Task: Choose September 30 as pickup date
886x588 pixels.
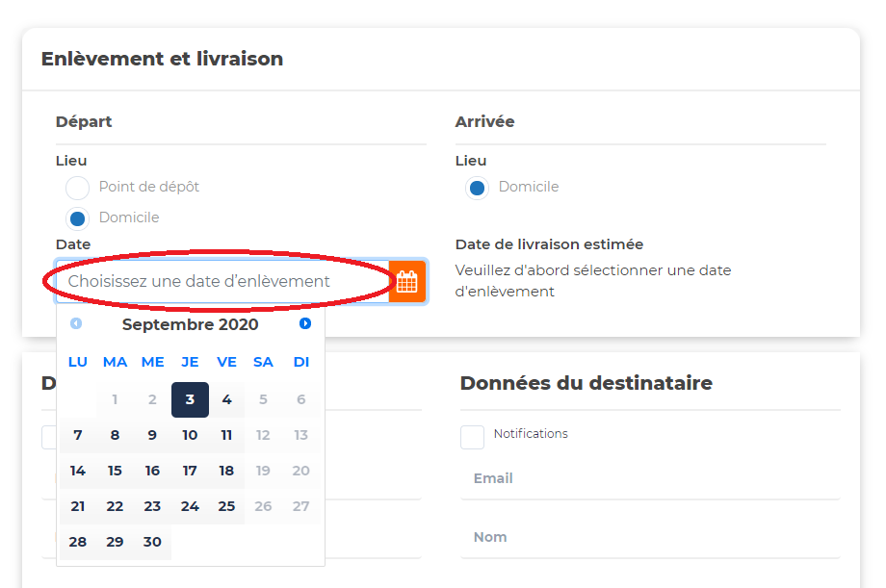Action: tap(152, 542)
